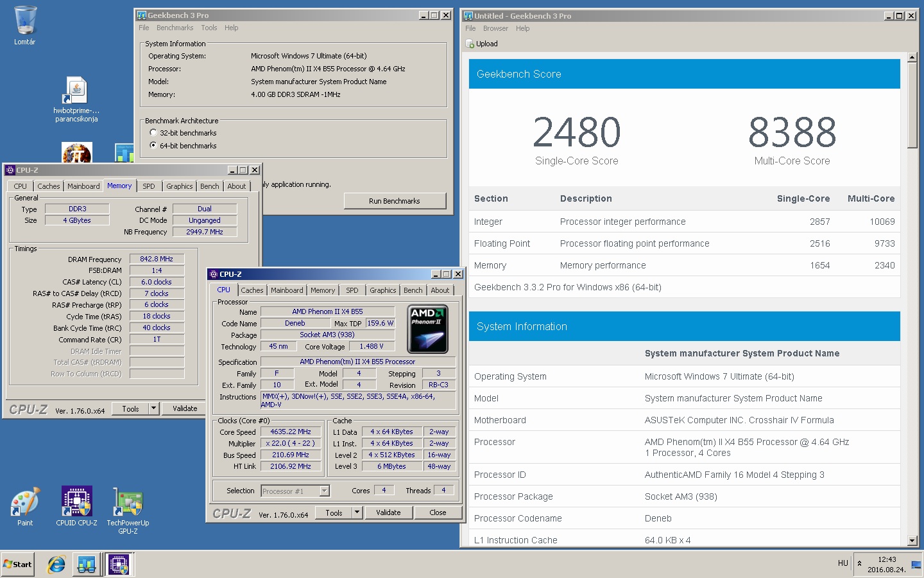Click Tools button in Memory CPU-Z window

tap(130, 408)
